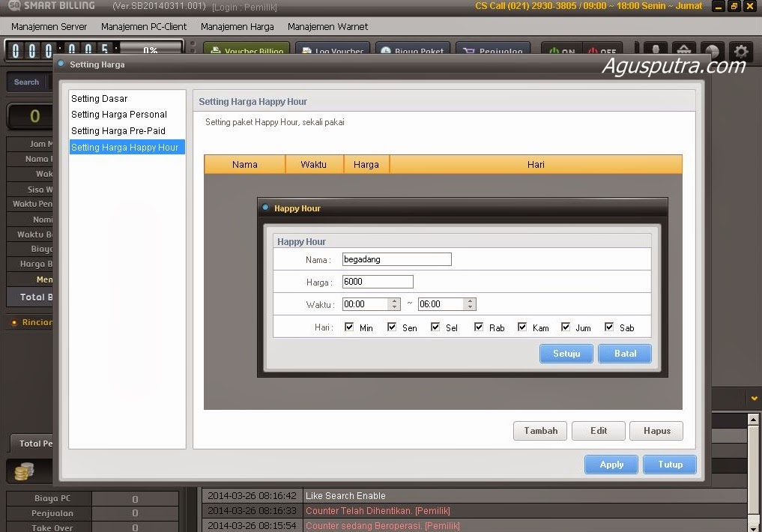Toggle the Sab day checkbox
762x532 pixels.
(609, 327)
